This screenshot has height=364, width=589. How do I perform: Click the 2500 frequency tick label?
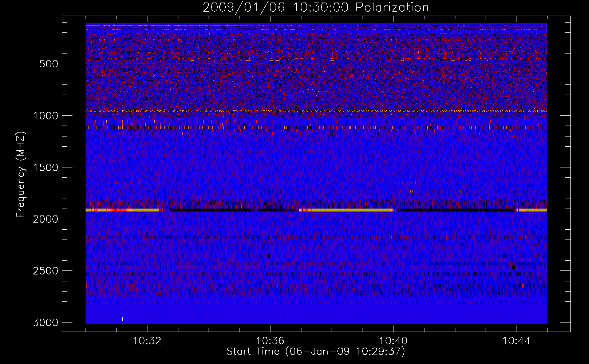click(46, 271)
